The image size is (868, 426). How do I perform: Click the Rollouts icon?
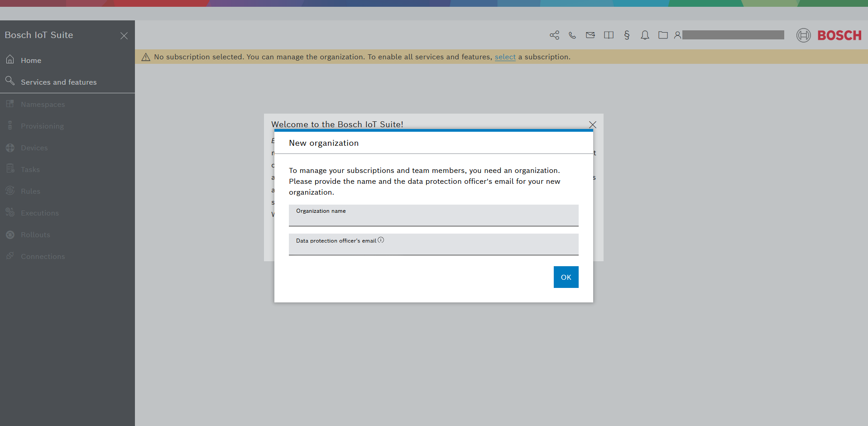[10, 235]
